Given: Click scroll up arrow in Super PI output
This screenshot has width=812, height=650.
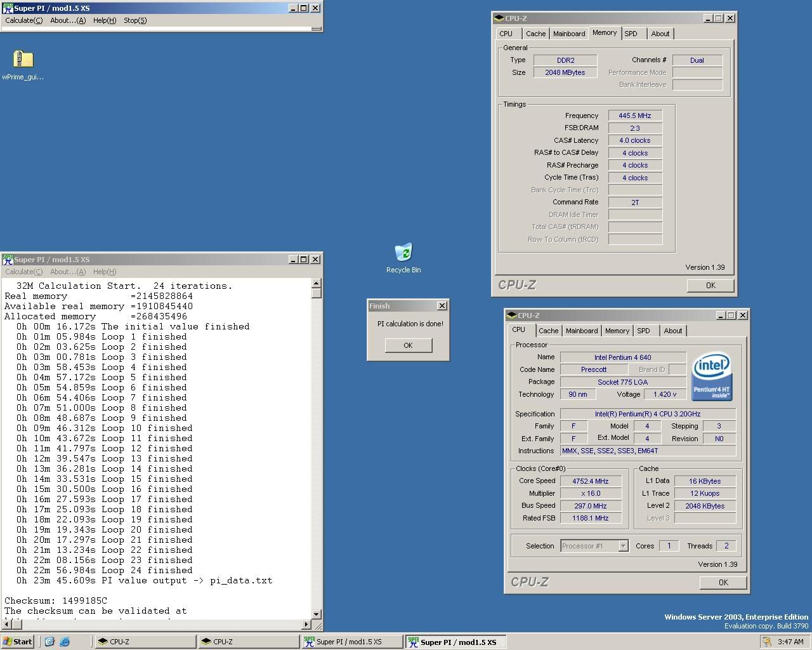Looking at the screenshot, I should 317,283.
